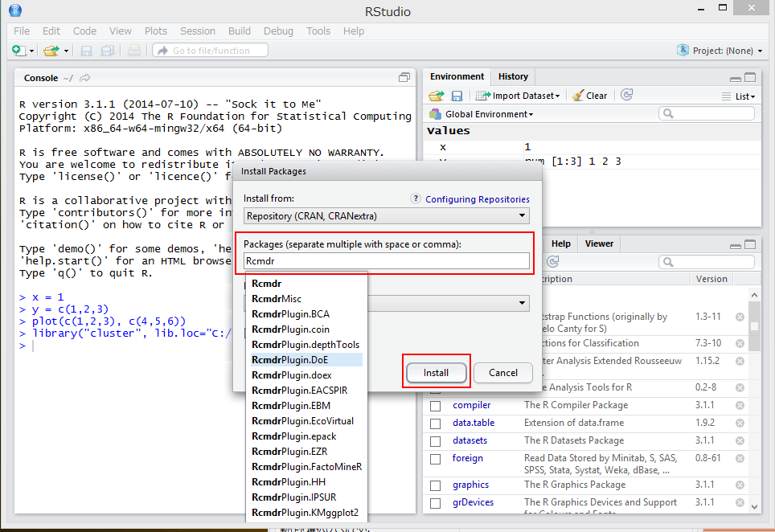Image resolution: width=775 pixels, height=532 pixels.
Task: Expand the library dropdown below package suggestions
Action: coord(522,303)
